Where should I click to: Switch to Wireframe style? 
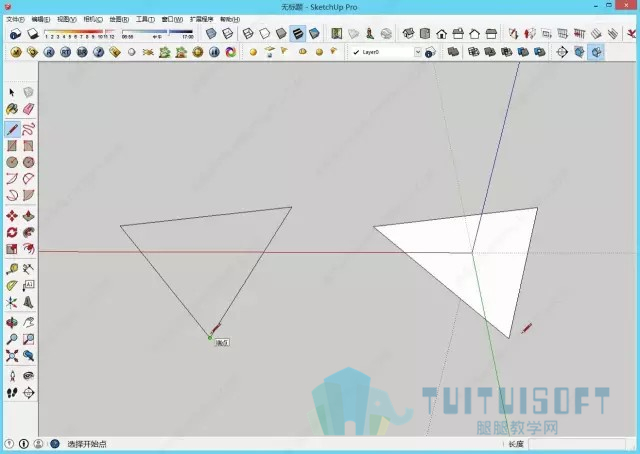point(248,33)
